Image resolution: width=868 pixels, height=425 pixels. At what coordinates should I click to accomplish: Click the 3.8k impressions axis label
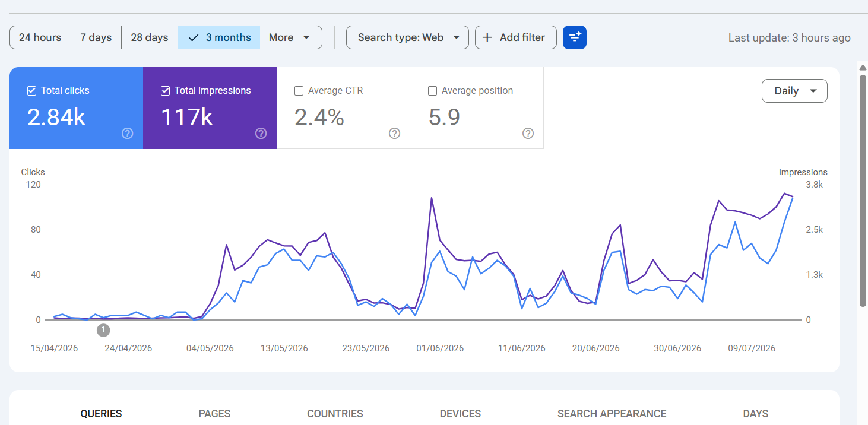tap(814, 185)
